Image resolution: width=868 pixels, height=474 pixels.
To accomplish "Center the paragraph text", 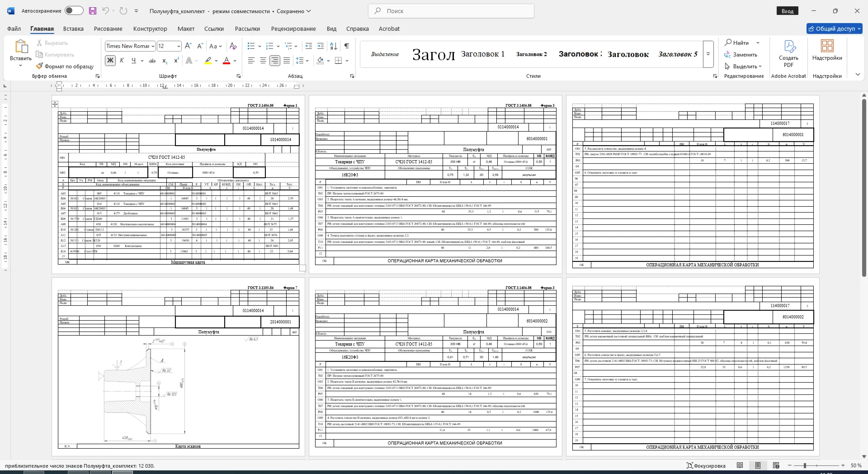I will tap(263, 61).
